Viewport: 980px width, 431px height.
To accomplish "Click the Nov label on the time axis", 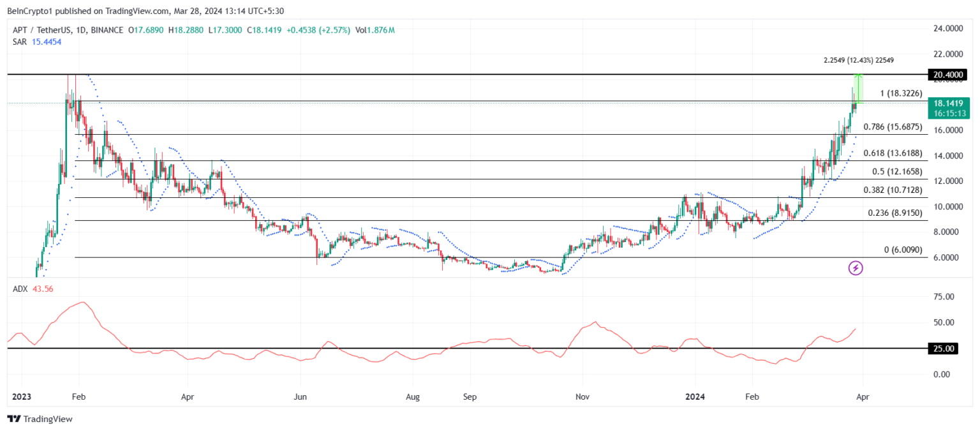I will tap(581, 396).
